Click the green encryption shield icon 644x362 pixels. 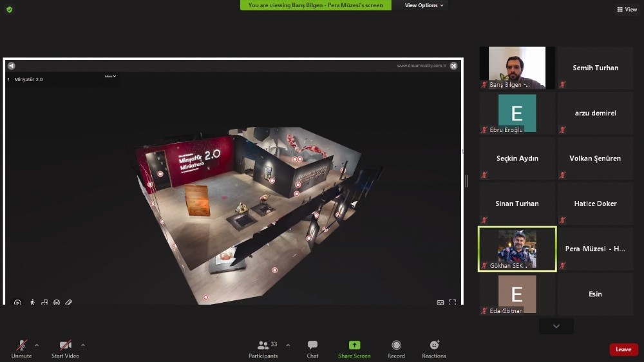pos(9,9)
